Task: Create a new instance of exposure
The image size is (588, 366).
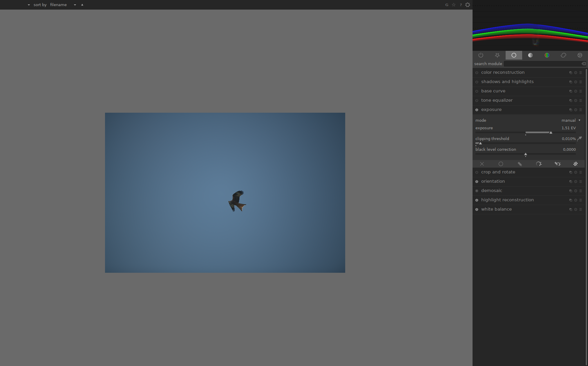Action: pyautogui.click(x=570, y=110)
